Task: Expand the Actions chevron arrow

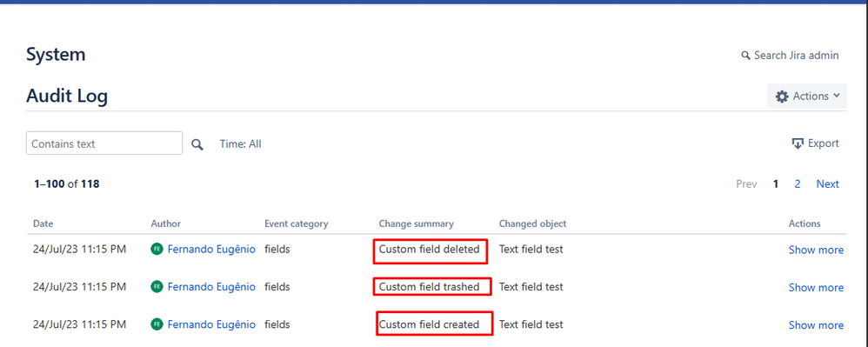Action: pos(837,96)
